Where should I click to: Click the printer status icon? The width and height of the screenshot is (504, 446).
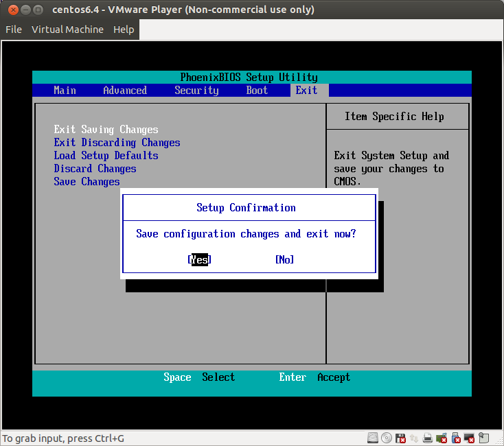pos(428,438)
